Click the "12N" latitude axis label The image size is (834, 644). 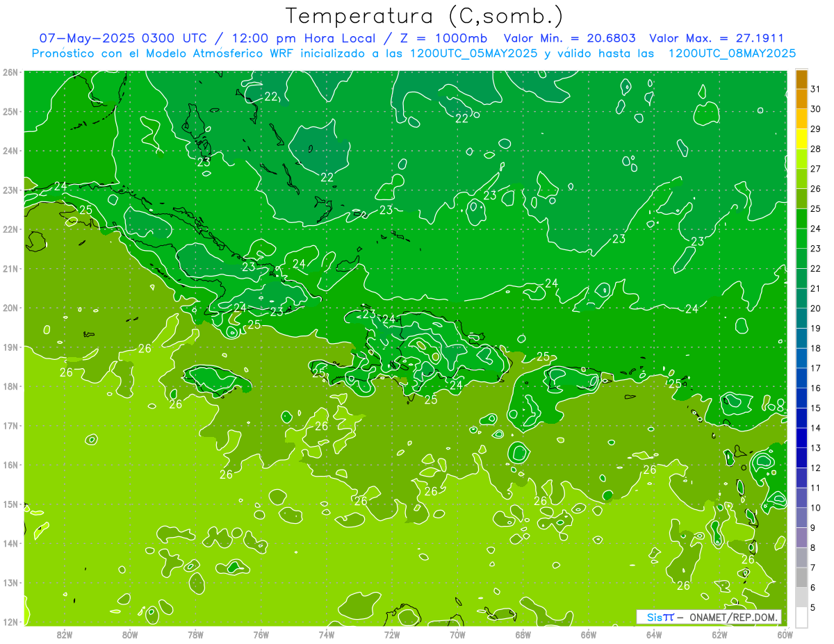click(x=10, y=622)
